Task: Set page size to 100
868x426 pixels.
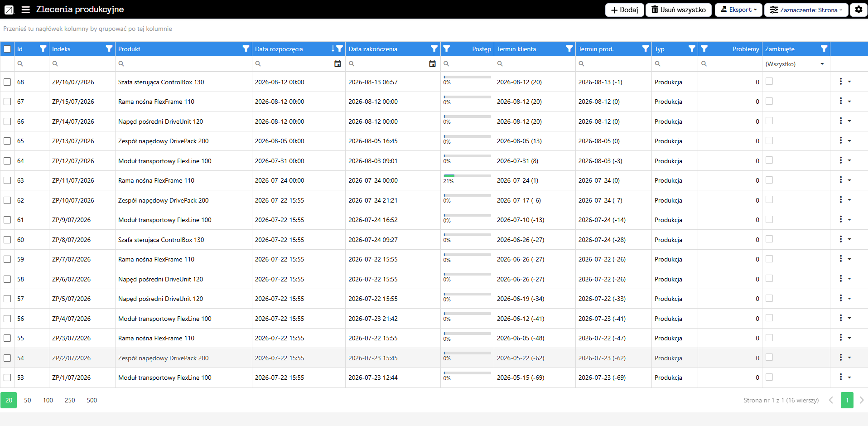Action: tap(48, 400)
